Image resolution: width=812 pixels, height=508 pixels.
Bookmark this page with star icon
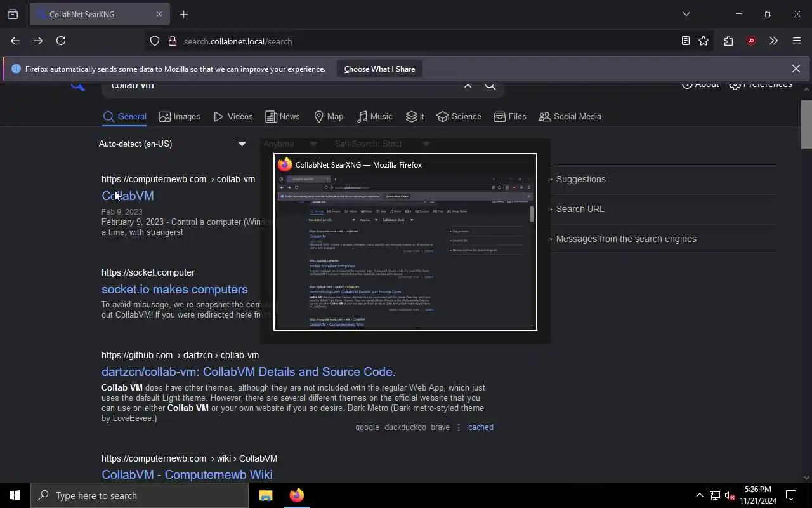pos(704,41)
